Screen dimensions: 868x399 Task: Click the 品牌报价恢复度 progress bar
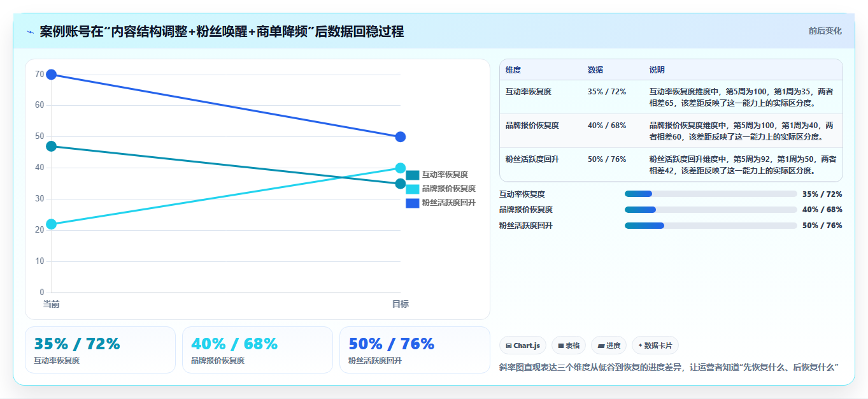[x=711, y=210]
